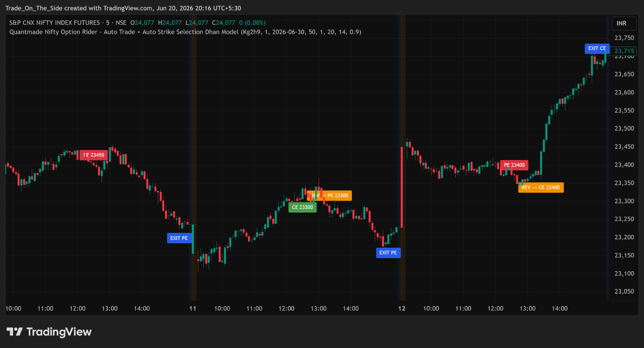Screen dimensions: 644x348
Task: Click the high value H24,077
Action: (170, 23)
